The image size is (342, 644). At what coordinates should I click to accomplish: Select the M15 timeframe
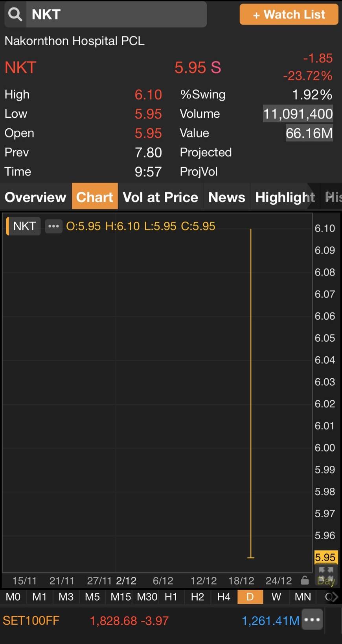coord(120,597)
